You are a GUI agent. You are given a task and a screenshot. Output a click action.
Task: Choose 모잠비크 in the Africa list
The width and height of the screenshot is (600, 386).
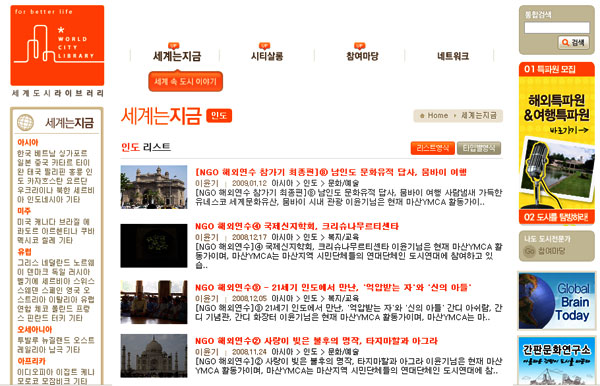[x=56, y=381]
